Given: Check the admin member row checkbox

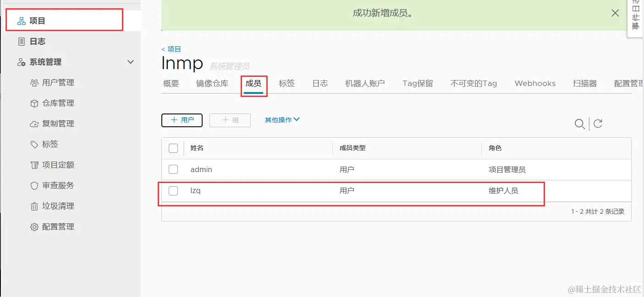Looking at the screenshot, I should pos(173,169).
